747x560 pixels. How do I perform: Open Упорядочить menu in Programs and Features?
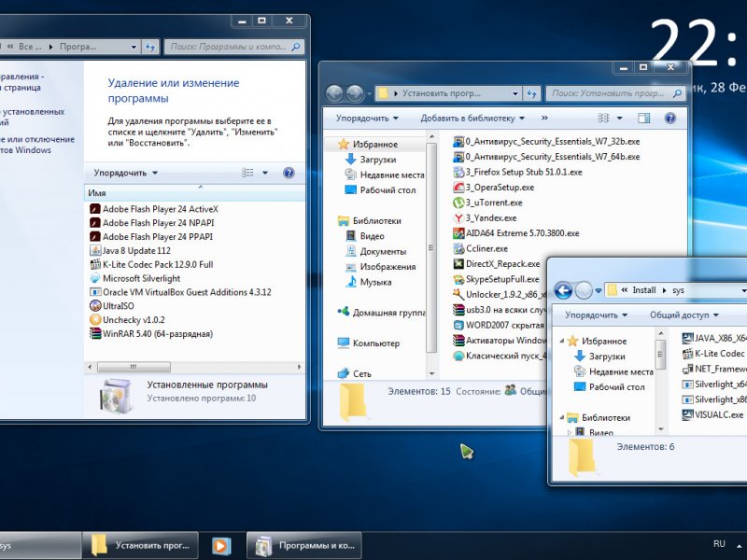coord(126,173)
